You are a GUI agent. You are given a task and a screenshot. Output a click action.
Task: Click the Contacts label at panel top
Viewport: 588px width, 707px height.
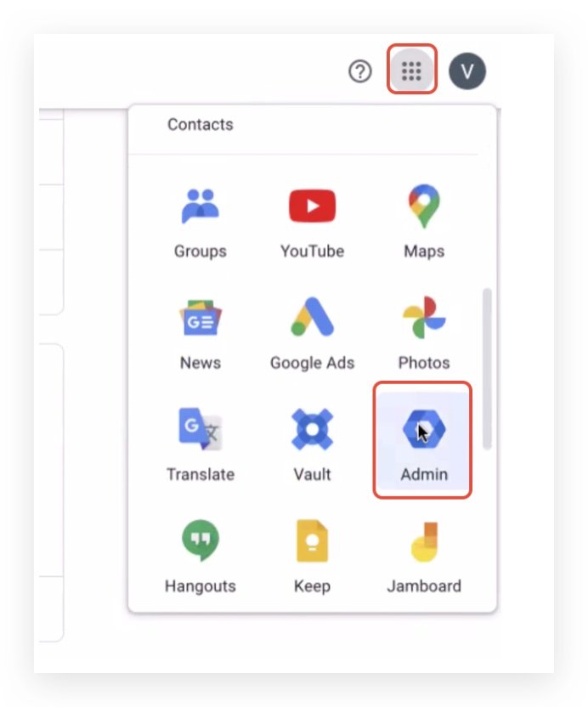201,124
